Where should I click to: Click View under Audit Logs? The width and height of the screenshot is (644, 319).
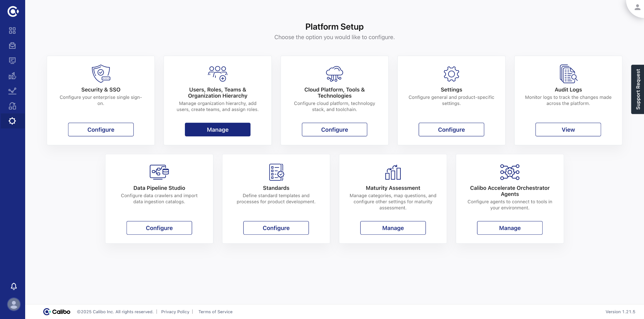pos(568,130)
